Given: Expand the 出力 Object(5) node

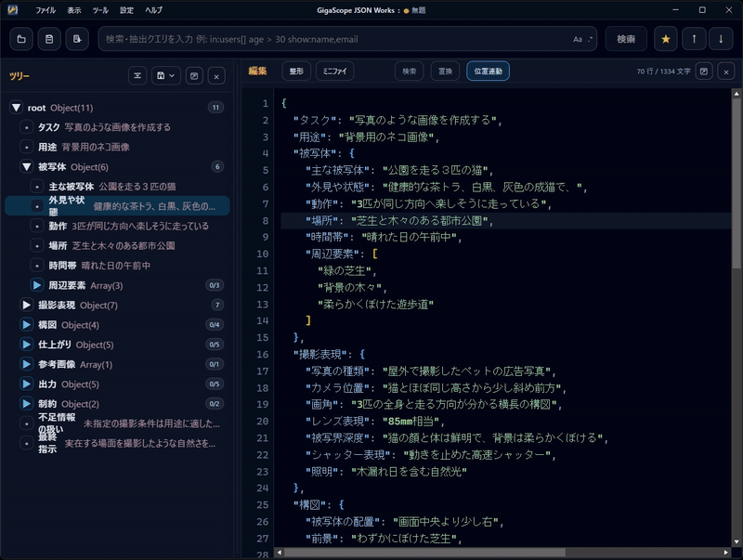Looking at the screenshot, I should coord(27,384).
